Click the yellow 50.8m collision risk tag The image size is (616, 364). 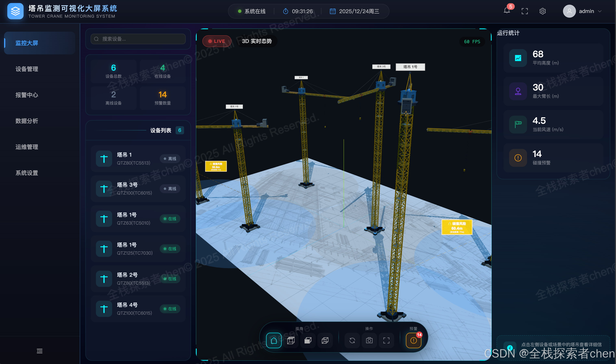coord(216,166)
